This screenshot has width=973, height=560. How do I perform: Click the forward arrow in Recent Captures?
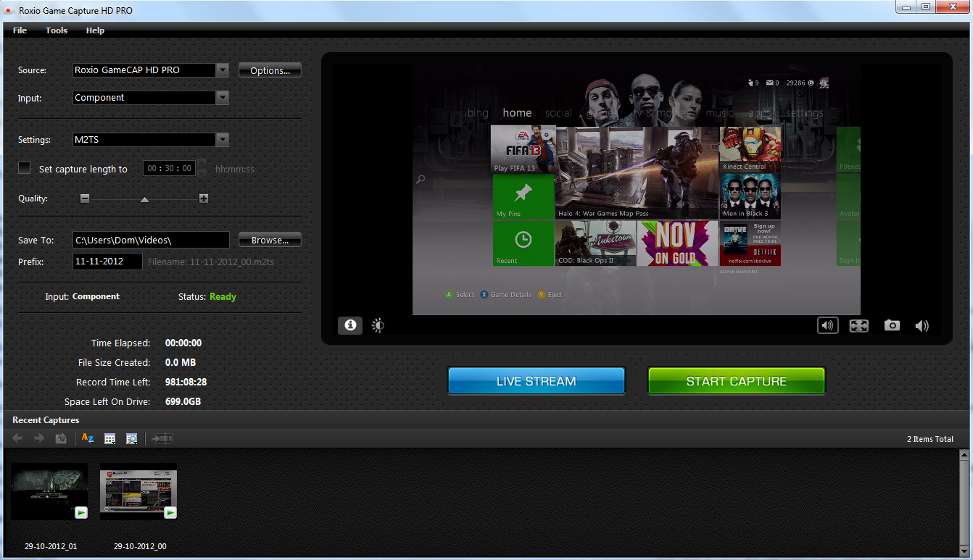pyautogui.click(x=39, y=438)
